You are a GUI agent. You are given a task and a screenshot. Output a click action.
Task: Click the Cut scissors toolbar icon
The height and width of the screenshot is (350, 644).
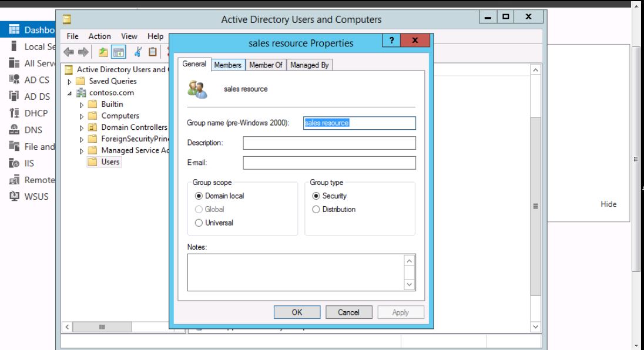click(138, 52)
